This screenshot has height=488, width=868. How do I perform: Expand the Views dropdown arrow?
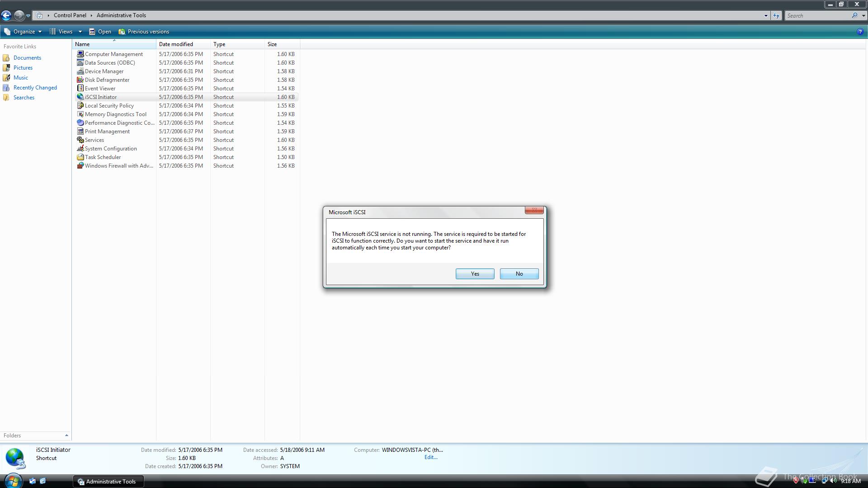(x=80, y=32)
